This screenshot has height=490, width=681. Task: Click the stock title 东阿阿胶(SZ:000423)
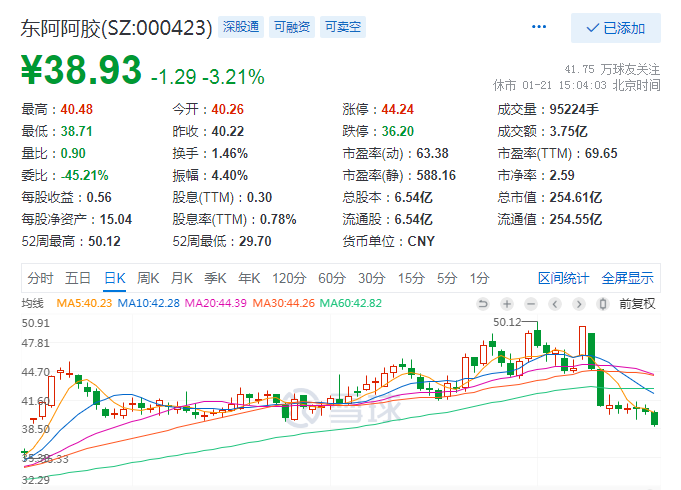(116, 28)
